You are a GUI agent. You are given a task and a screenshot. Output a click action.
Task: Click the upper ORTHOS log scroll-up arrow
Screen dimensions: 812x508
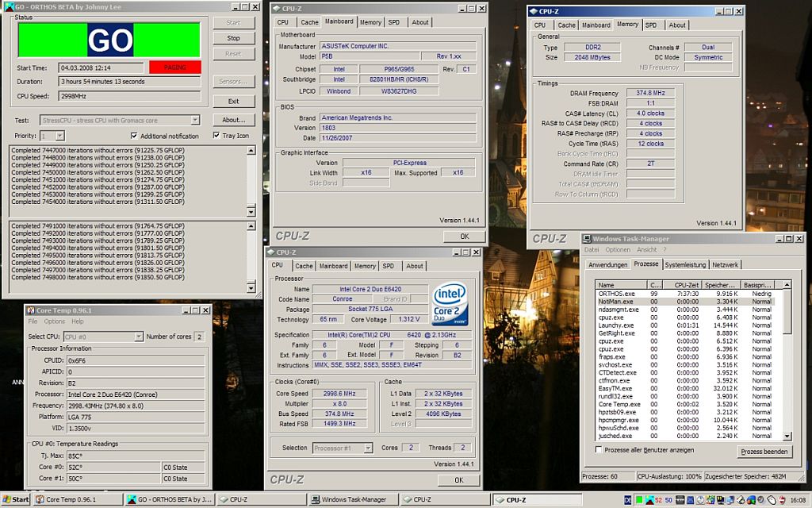coord(251,150)
